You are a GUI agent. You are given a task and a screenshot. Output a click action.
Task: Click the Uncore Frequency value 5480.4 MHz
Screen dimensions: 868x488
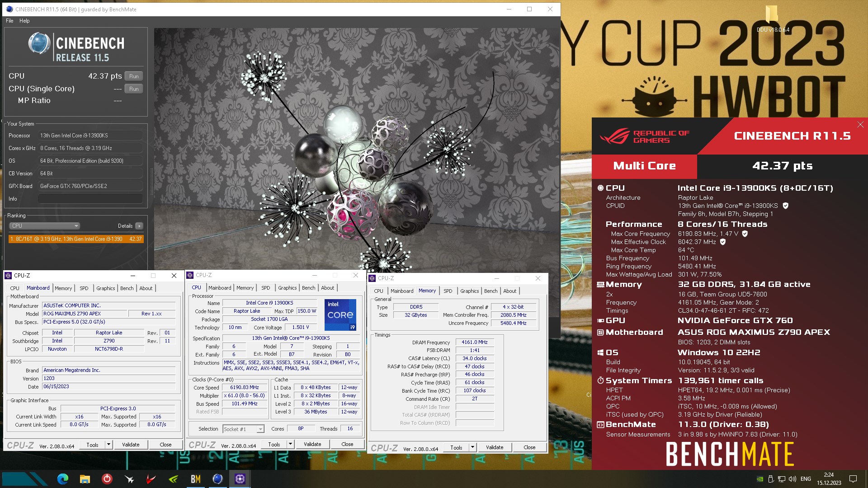(x=513, y=324)
